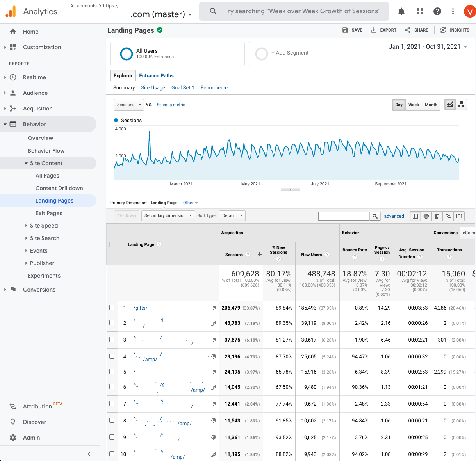
Task: Check the checkbox for row 1
Action: tap(112, 308)
